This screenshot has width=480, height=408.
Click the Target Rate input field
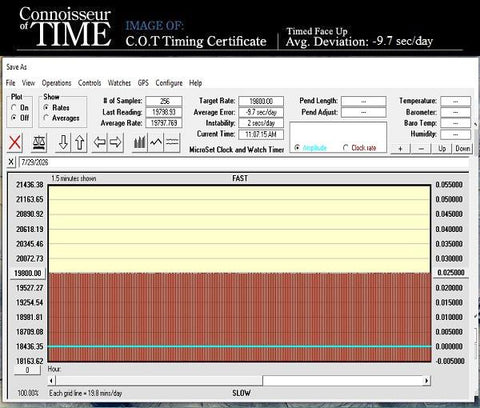[x=261, y=101]
